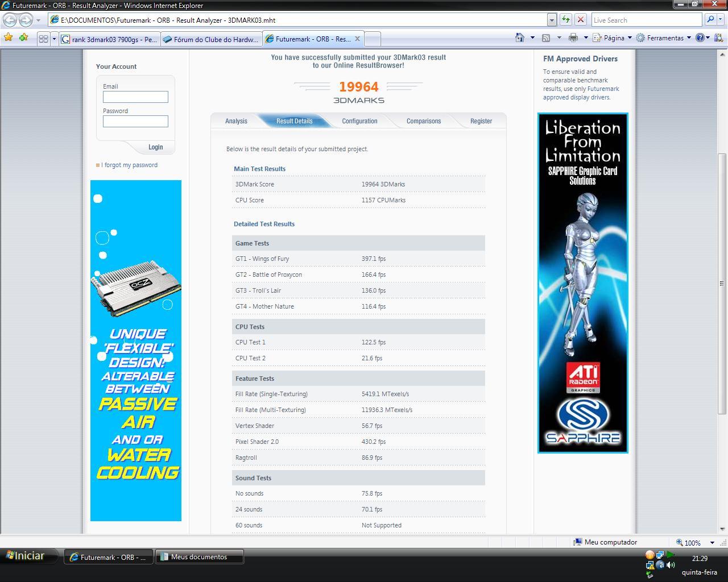Open Favorites Center star icon
This screenshot has width=728, height=582.
[9, 38]
